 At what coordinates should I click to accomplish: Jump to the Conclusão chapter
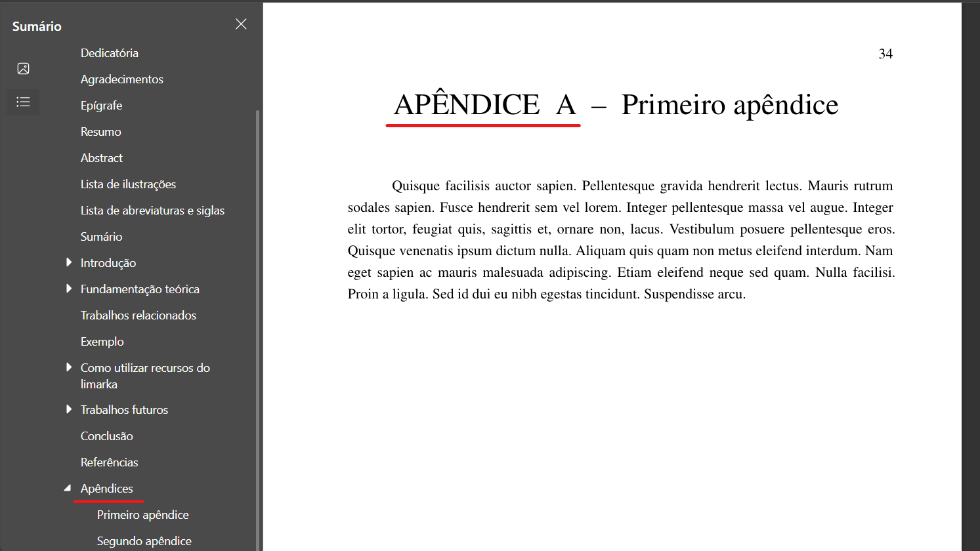[106, 436]
